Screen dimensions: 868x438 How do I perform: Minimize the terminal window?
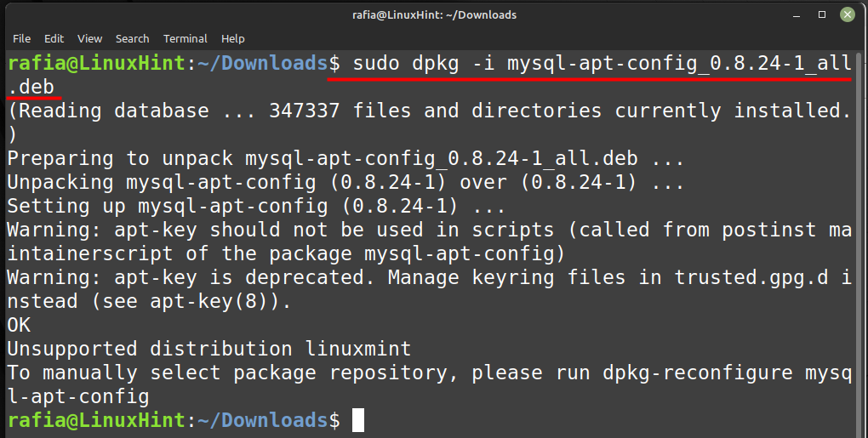pos(797,15)
